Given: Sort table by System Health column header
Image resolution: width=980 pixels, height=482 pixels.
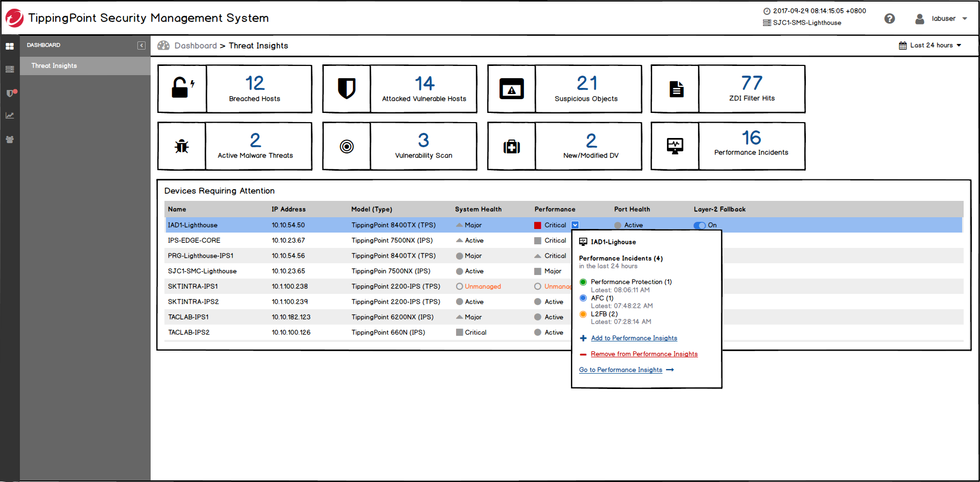Looking at the screenshot, I should pyautogui.click(x=478, y=210).
